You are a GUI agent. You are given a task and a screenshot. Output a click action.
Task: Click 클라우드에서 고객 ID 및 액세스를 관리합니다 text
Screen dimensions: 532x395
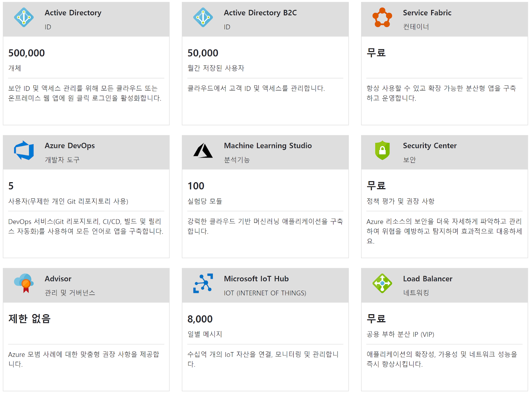coord(256,88)
